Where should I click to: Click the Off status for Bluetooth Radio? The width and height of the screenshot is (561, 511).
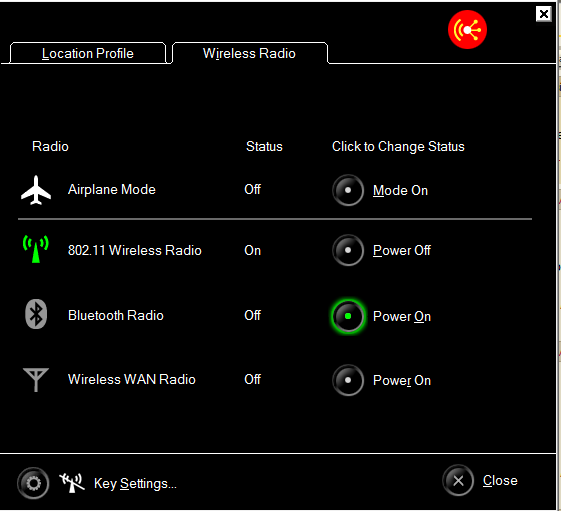pos(253,315)
